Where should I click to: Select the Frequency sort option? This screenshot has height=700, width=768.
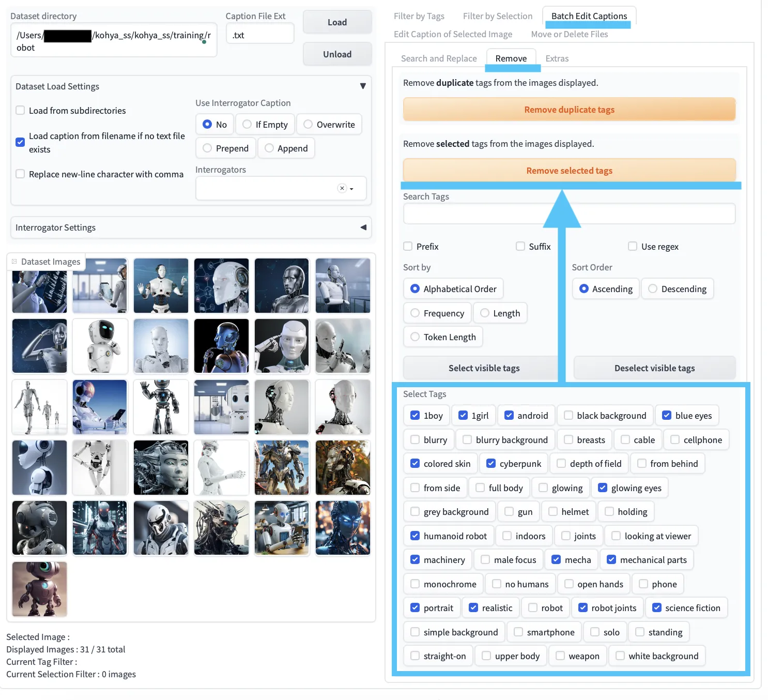(x=415, y=313)
